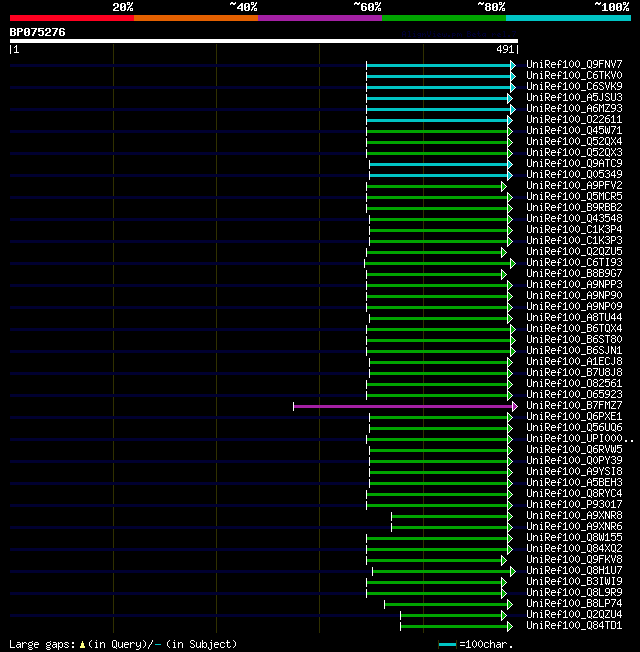The width and height of the screenshot is (640, 652).
Task: Click the UniRef100_A9NP09 label
Action: coord(574,307)
